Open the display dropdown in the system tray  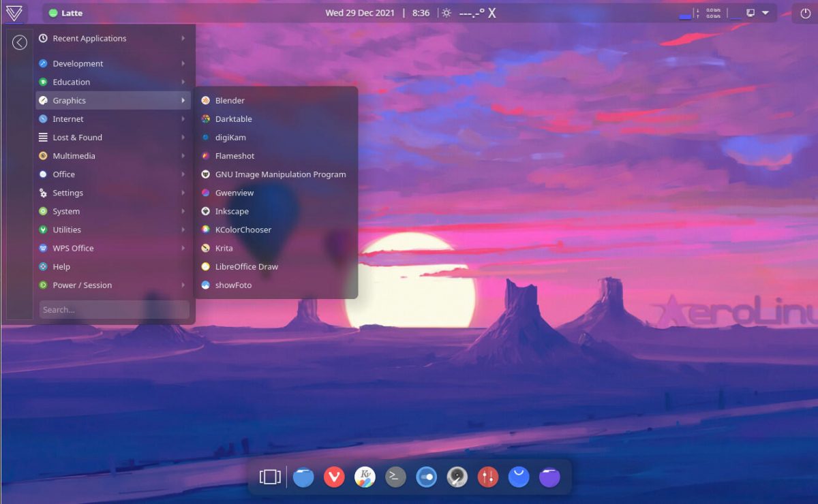pos(765,12)
